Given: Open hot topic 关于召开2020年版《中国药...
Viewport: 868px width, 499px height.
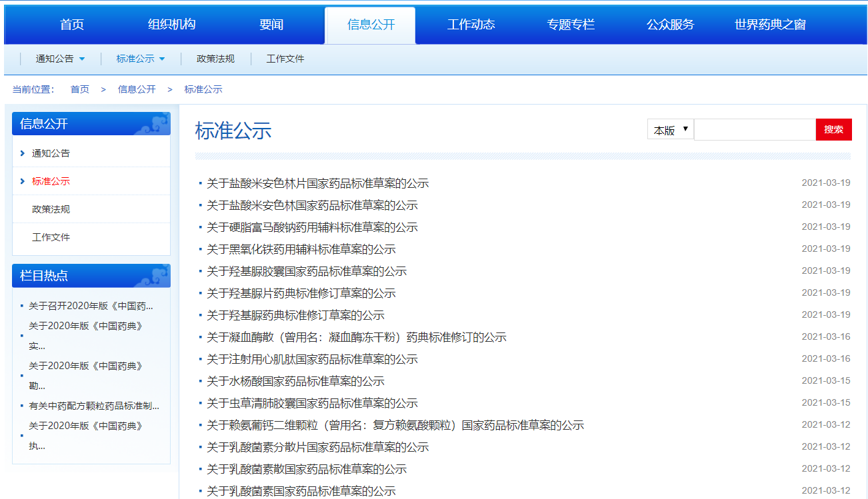Looking at the screenshot, I should pos(91,306).
